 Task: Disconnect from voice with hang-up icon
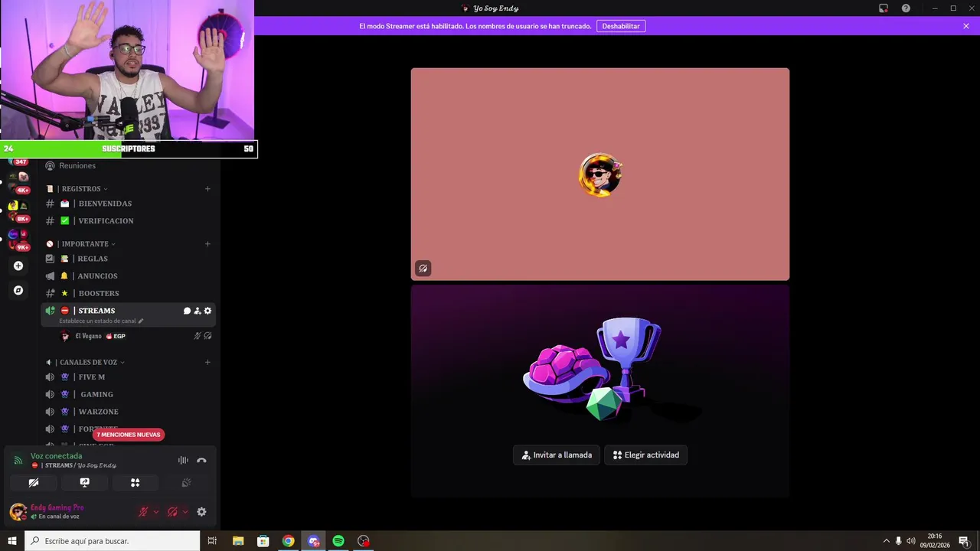[201, 460]
